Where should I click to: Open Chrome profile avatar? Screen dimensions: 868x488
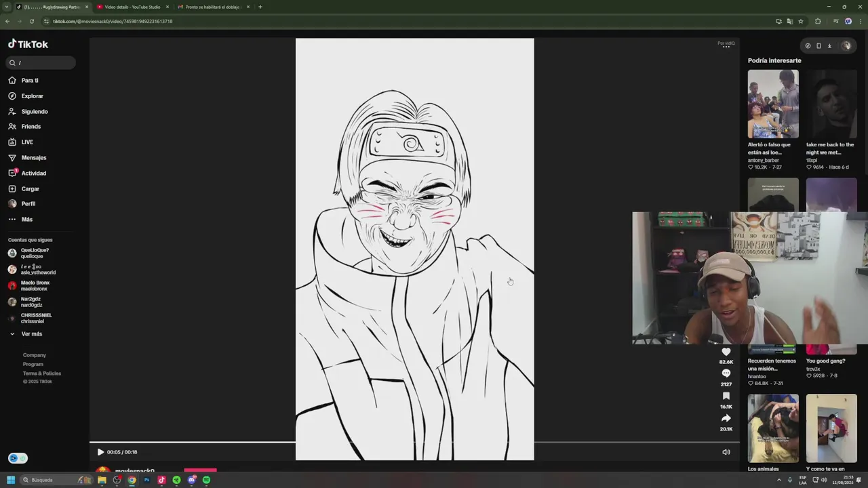pyautogui.click(x=848, y=21)
